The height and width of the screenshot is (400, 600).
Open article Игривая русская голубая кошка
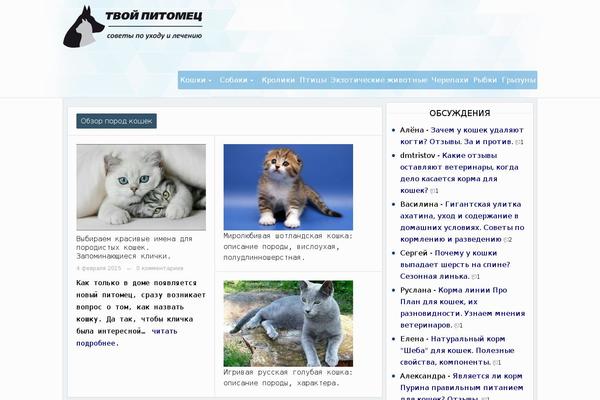[x=288, y=377]
